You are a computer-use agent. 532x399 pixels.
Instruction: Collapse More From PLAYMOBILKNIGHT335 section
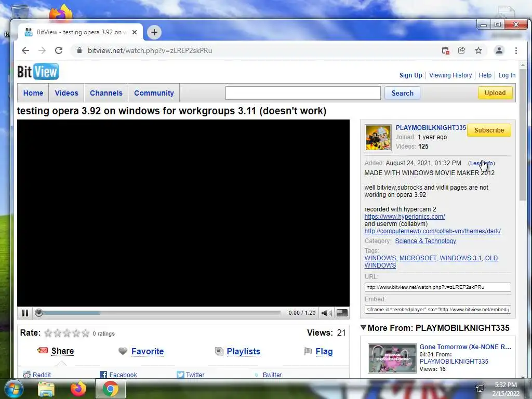pyautogui.click(x=363, y=328)
